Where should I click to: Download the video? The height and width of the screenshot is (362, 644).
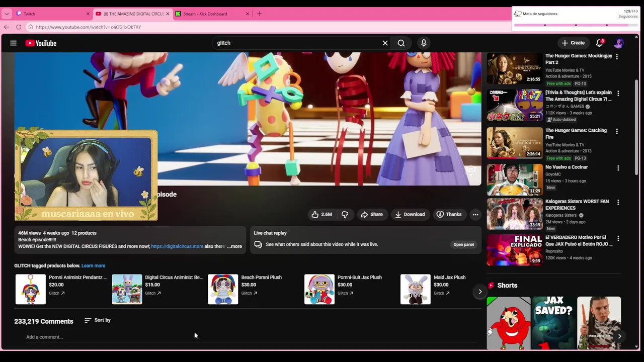click(x=410, y=215)
